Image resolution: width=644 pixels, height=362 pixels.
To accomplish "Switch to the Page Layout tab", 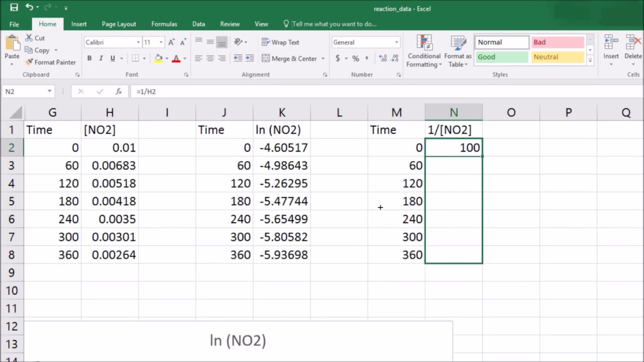I will 119,24.
